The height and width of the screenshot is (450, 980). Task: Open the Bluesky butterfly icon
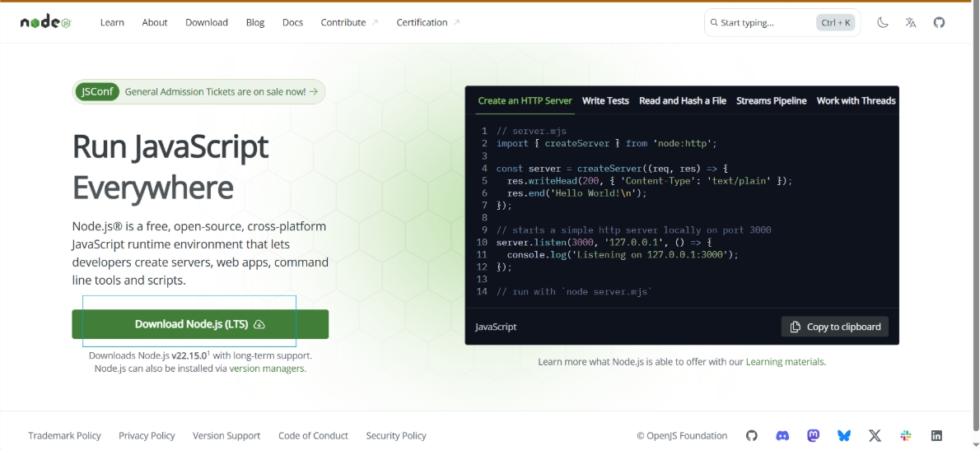844,436
